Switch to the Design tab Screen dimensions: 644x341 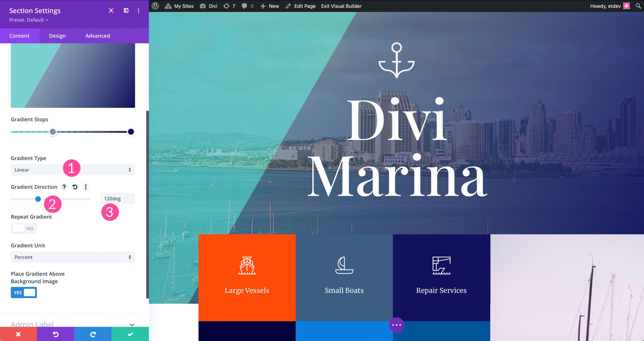click(57, 36)
